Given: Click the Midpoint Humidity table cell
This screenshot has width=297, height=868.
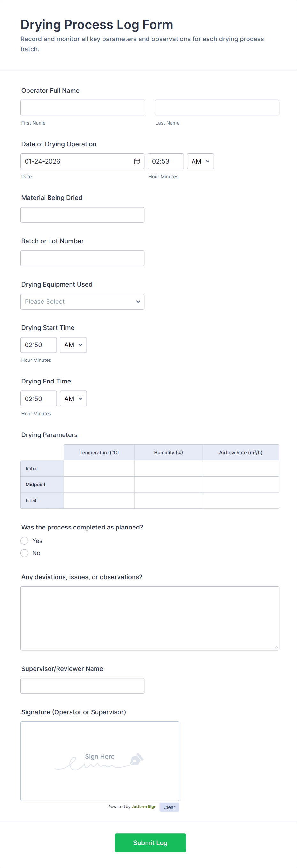Looking at the screenshot, I should (x=168, y=485).
